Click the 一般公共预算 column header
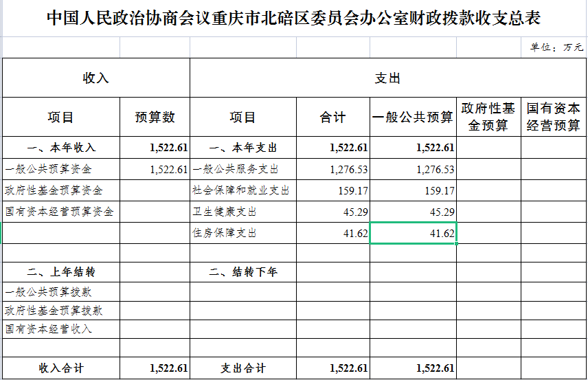 (413, 117)
